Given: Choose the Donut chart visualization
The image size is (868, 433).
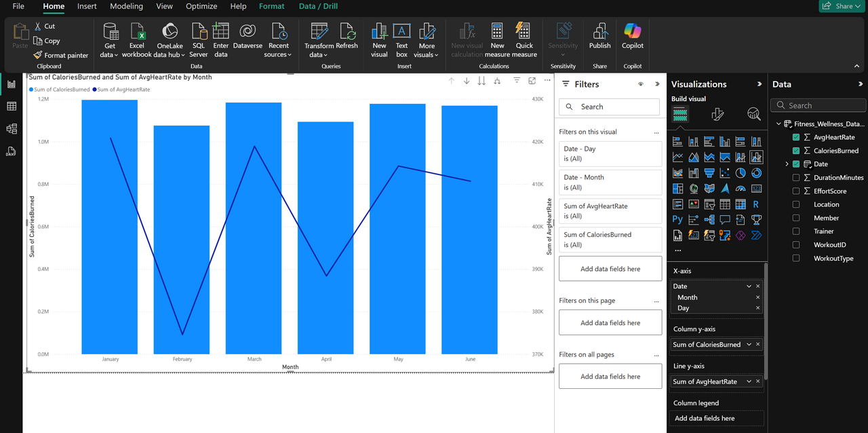Looking at the screenshot, I should pyautogui.click(x=756, y=173).
